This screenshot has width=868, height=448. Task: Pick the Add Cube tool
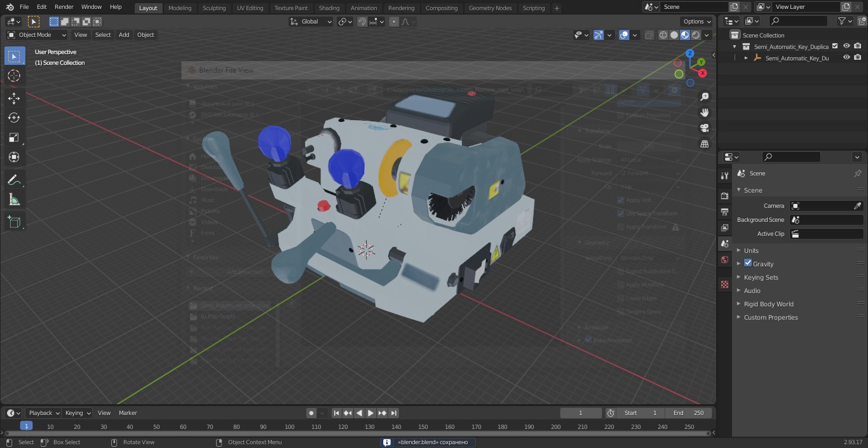tap(14, 222)
